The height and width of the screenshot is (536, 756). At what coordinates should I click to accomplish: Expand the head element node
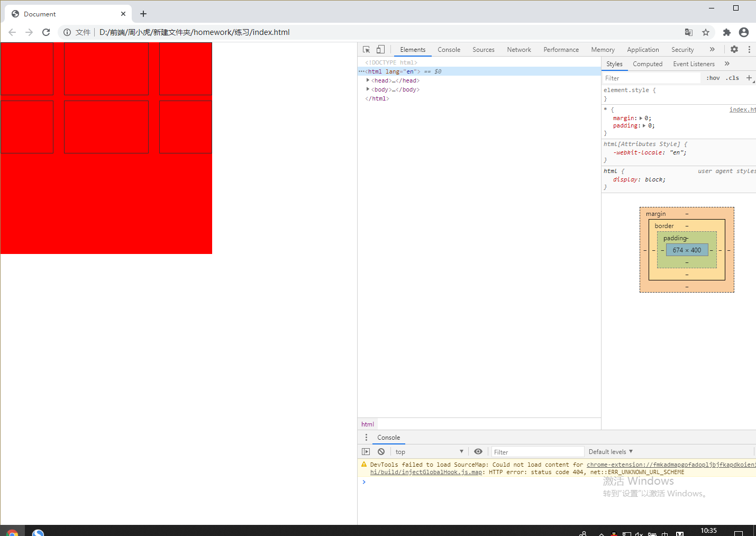[368, 80]
